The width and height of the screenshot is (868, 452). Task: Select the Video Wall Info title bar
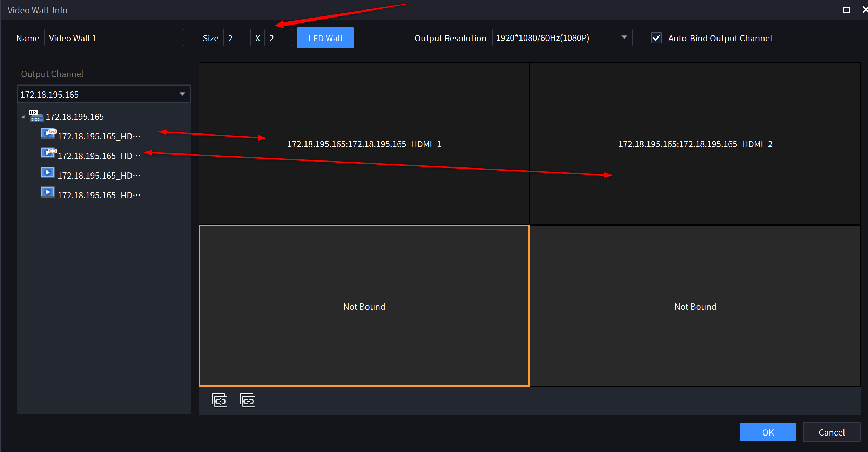[37, 10]
